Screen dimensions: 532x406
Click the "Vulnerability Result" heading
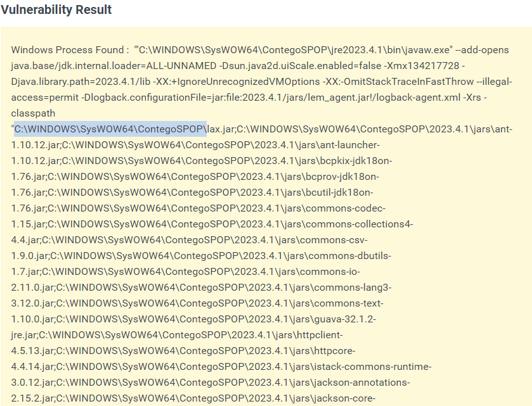coord(56,10)
